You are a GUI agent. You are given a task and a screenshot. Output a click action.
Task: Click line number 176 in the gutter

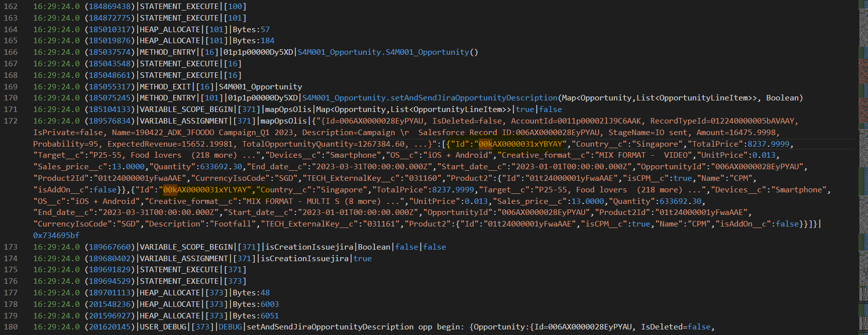click(11, 281)
